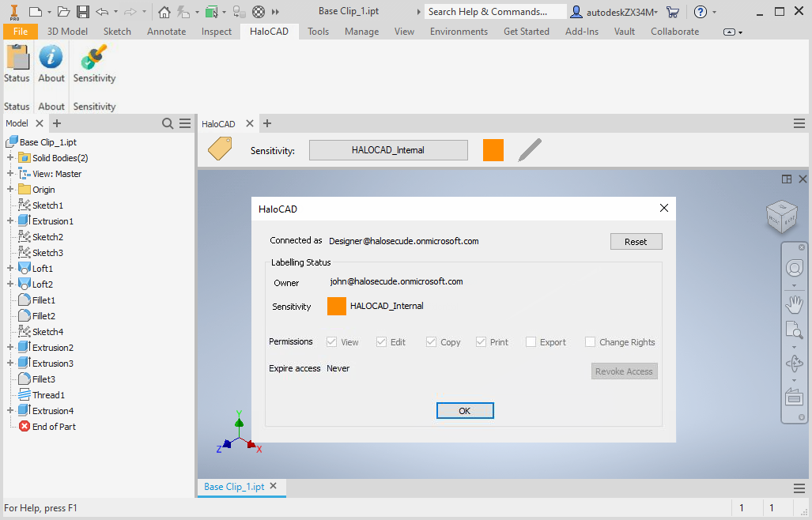Click the orange sensitivity color swatch

(493, 149)
